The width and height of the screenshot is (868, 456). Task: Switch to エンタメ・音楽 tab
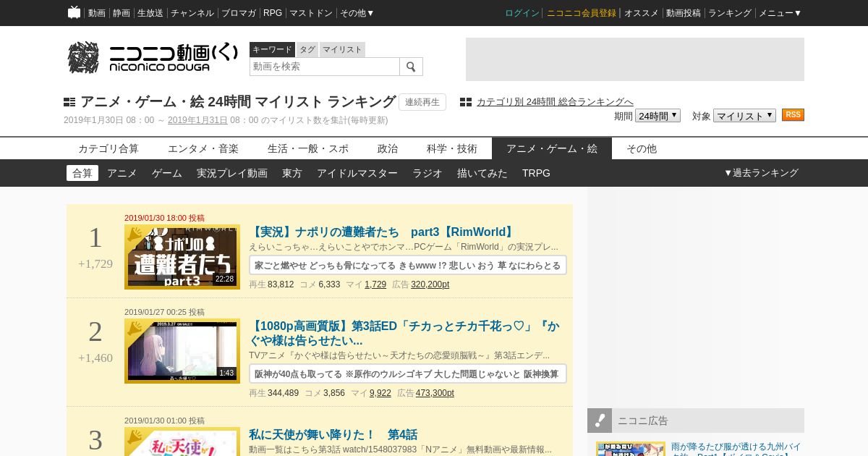click(203, 148)
